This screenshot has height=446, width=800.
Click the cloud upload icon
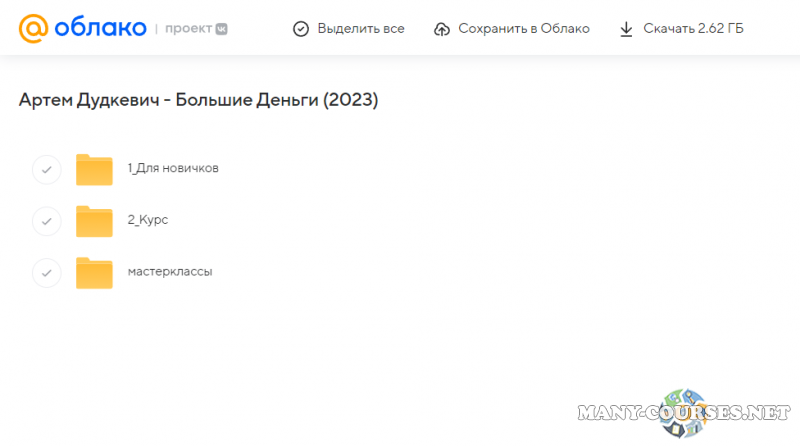442,29
